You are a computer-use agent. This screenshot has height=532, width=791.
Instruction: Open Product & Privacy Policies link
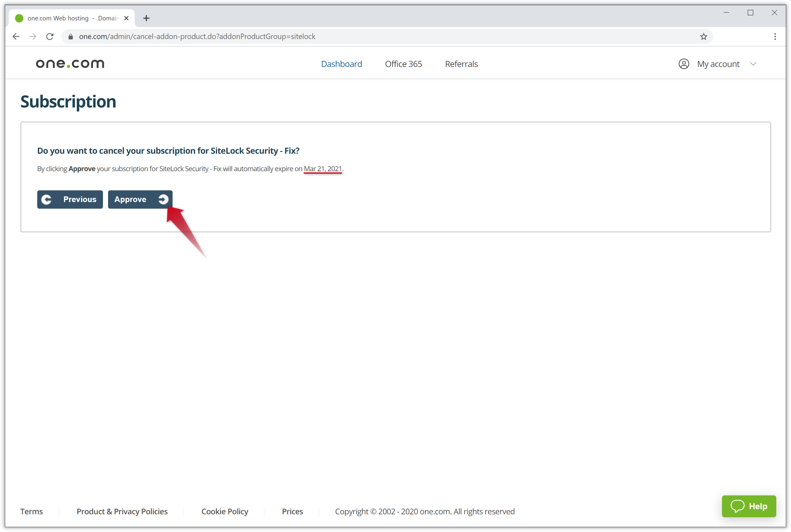point(122,511)
